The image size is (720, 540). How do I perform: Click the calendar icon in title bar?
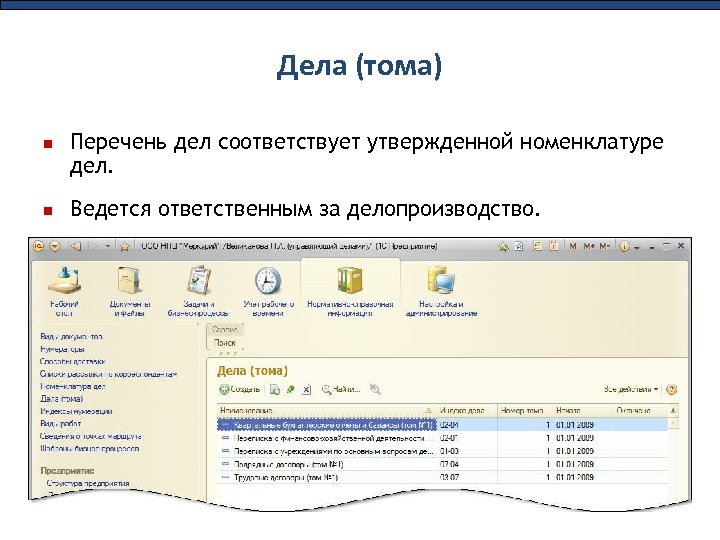(x=554, y=246)
